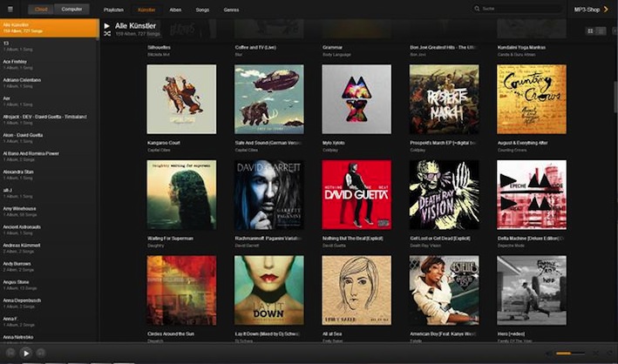Image resolution: width=618 pixels, height=364 pixels.
Task: Play all artists with the play icon
Action: 107,26
